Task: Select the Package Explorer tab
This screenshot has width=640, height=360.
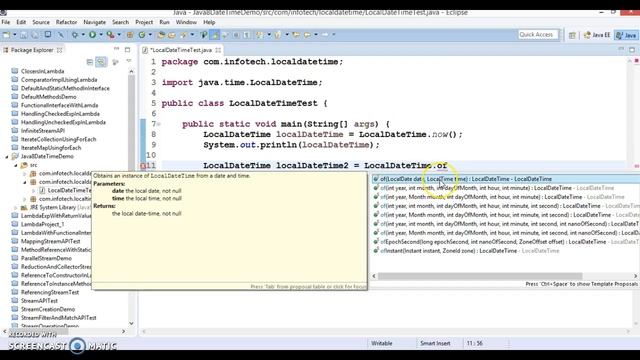Action: point(32,50)
